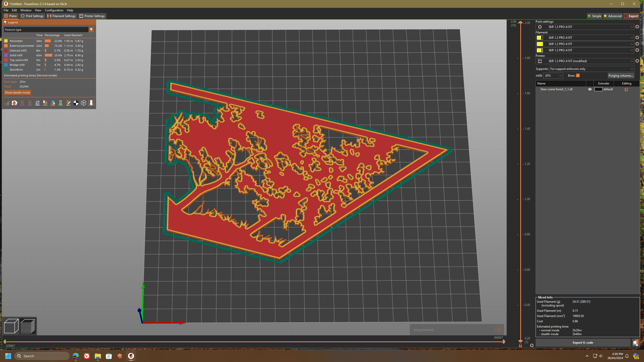Image resolution: width=644 pixels, height=362 pixels.
Task: Toggle Deretractions visibility icon
Action: (x=30, y=103)
